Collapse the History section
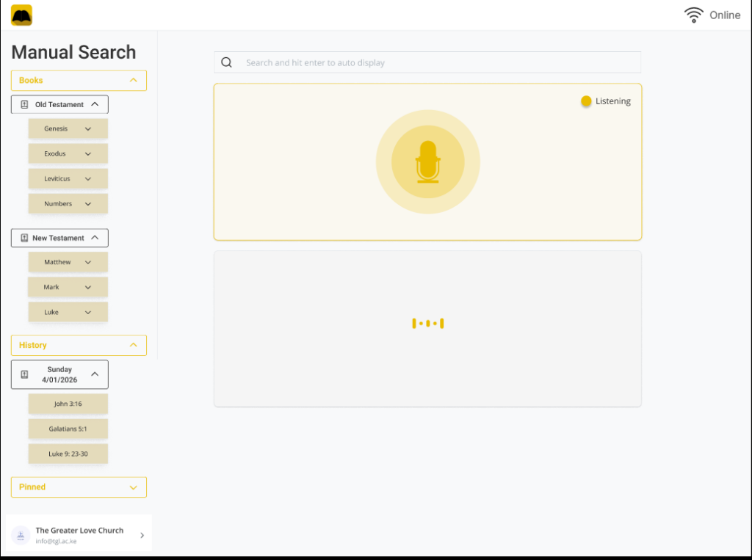The height and width of the screenshot is (560, 752). [x=134, y=345]
